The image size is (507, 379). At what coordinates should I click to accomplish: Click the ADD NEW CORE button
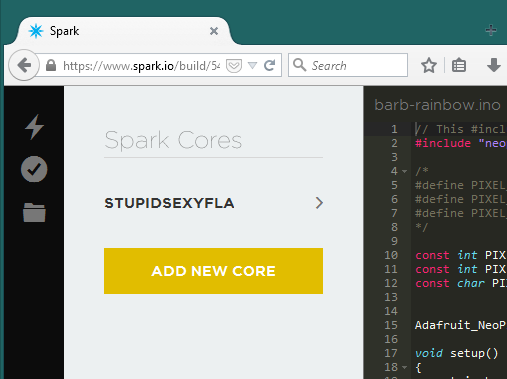pyautogui.click(x=213, y=271)
